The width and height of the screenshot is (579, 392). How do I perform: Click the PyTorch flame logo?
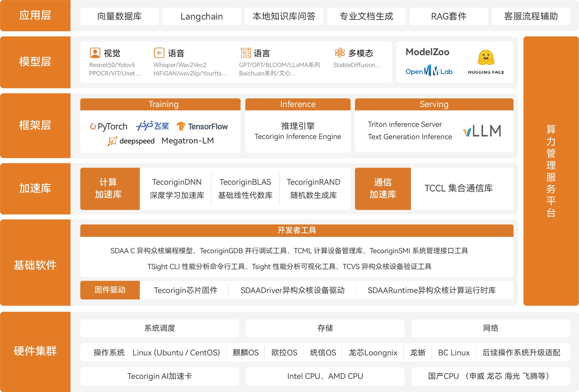(x=93, y=126)
